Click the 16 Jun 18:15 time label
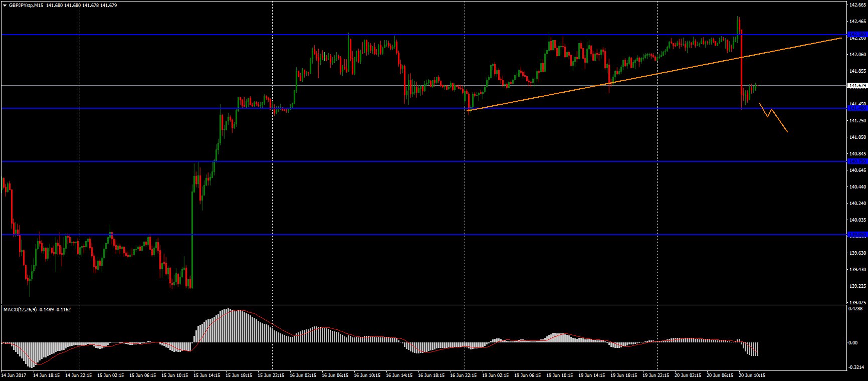Viewport: 868px width, 381px height. point(431,375)
